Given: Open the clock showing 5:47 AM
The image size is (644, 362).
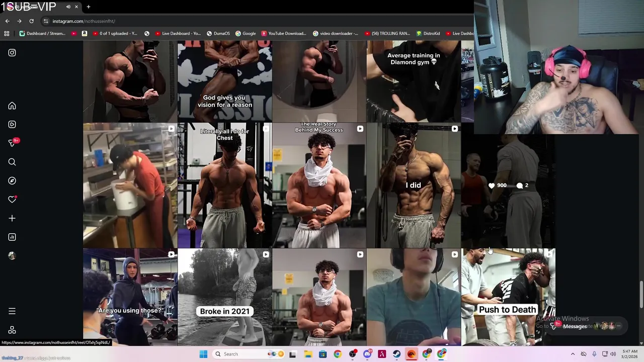Looking at the screenshot, I should pyautogui.click(x=629, y=354).
